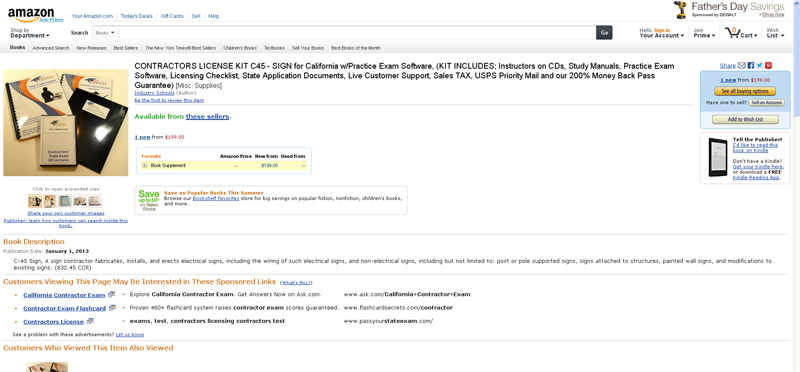Open the Best Sellers books tab

tap(126, 48)
